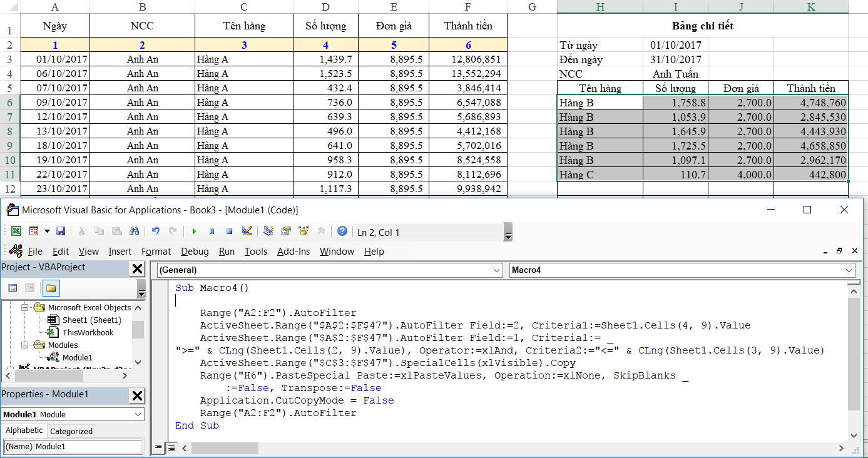Click the code window horizontal scrollbar thumb
Viewport: 868px width, 458px height.
point(225,448)
